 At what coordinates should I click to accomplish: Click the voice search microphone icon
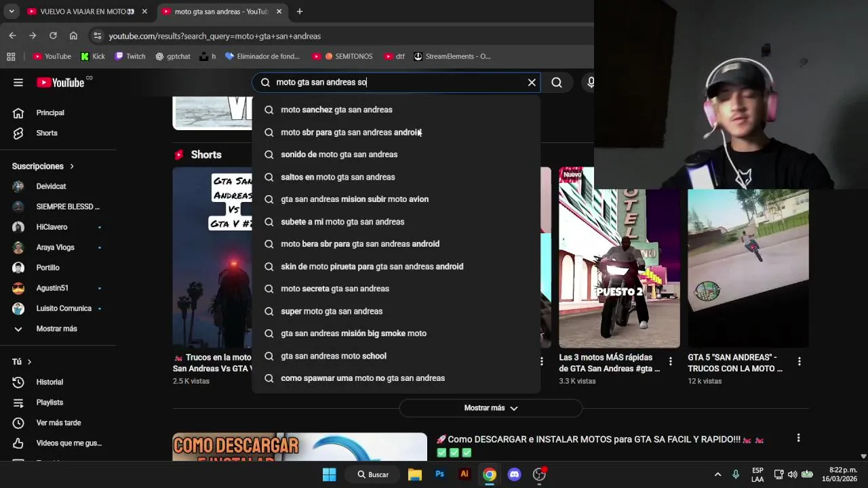point(591,83)
